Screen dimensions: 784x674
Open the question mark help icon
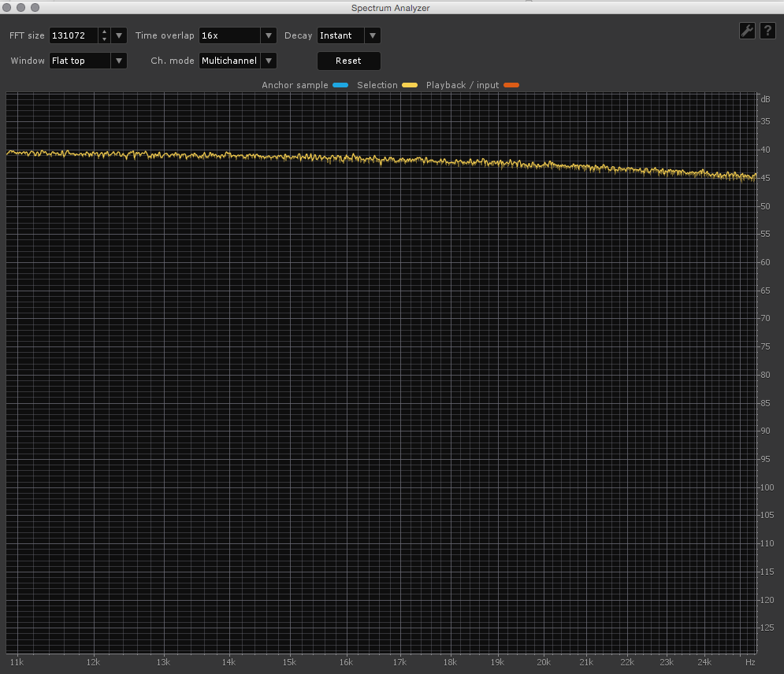click(x=767, y=31)
